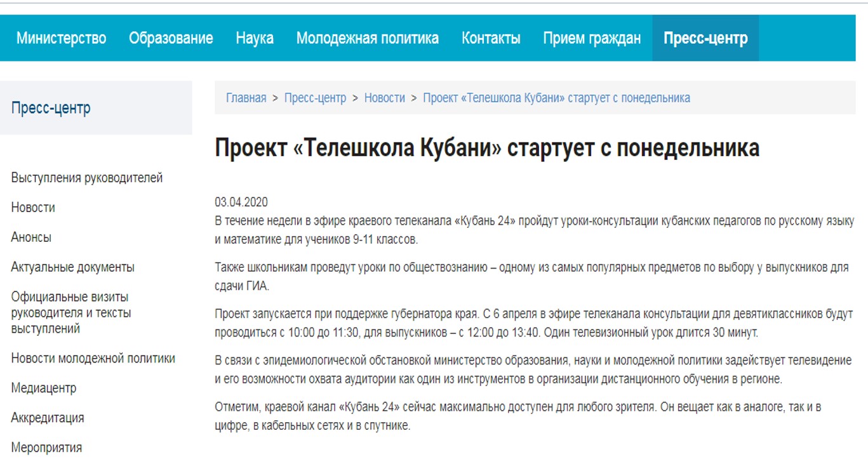Image resolution: width=868 pixels, height=459 pixels.
Task: Open the Министерство menu item
Action: (x=62, y=38)
